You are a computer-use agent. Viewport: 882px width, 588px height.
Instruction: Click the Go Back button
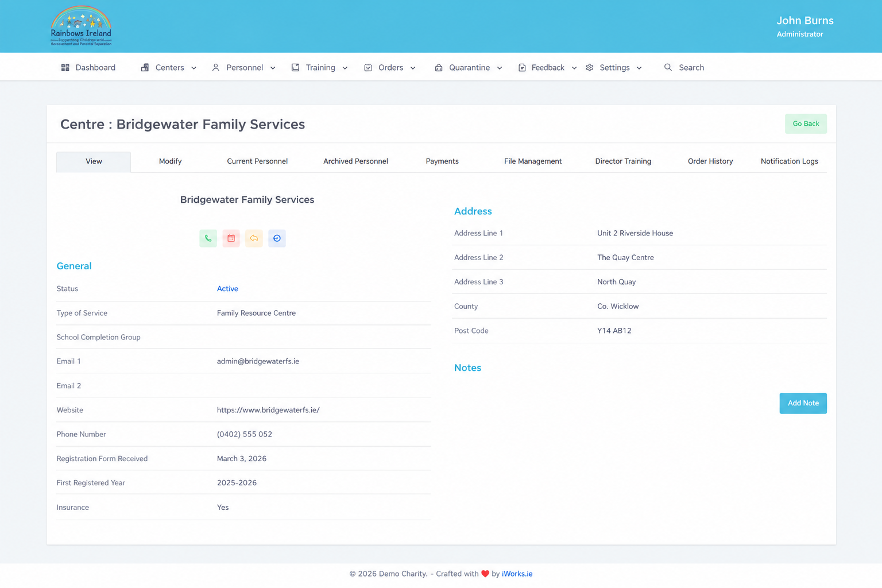point(806,124)
